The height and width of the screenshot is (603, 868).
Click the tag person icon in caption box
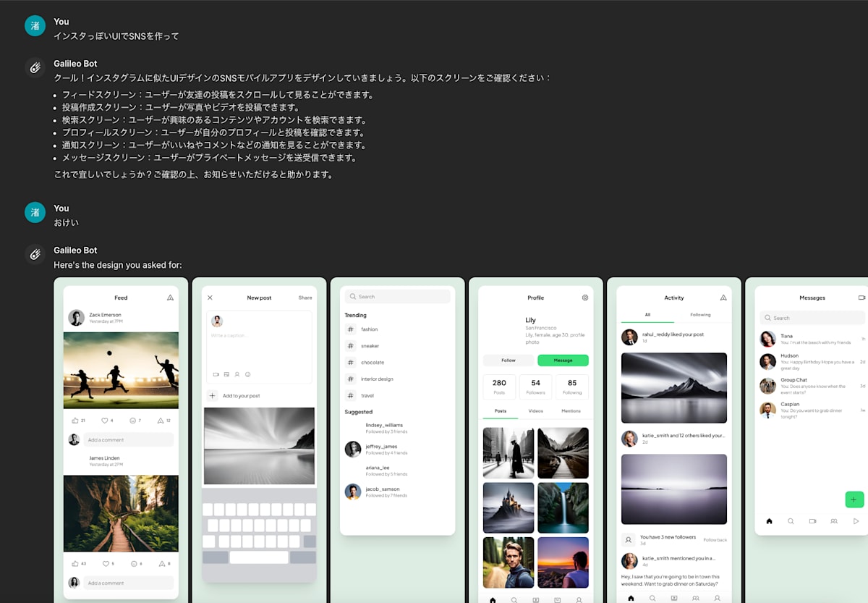pos(237,374)
